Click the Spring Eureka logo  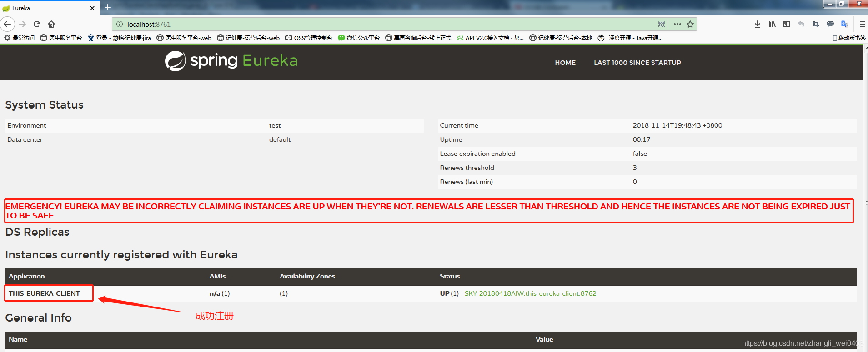[x=231, y=61]
